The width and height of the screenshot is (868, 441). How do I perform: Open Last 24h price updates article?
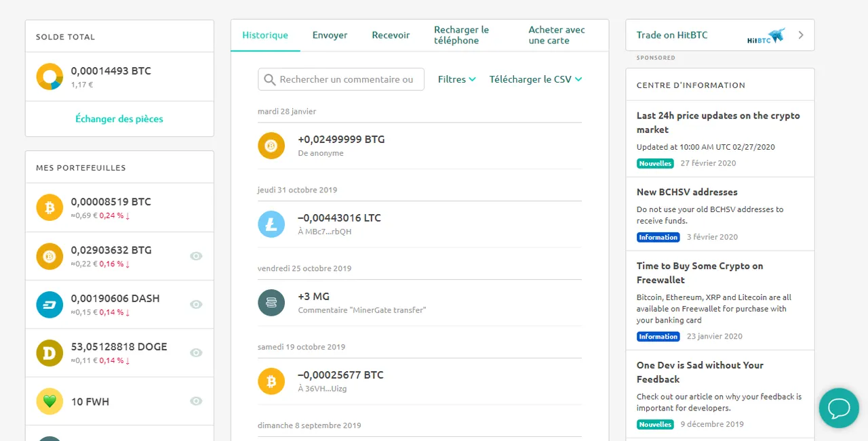click(718, 123)
